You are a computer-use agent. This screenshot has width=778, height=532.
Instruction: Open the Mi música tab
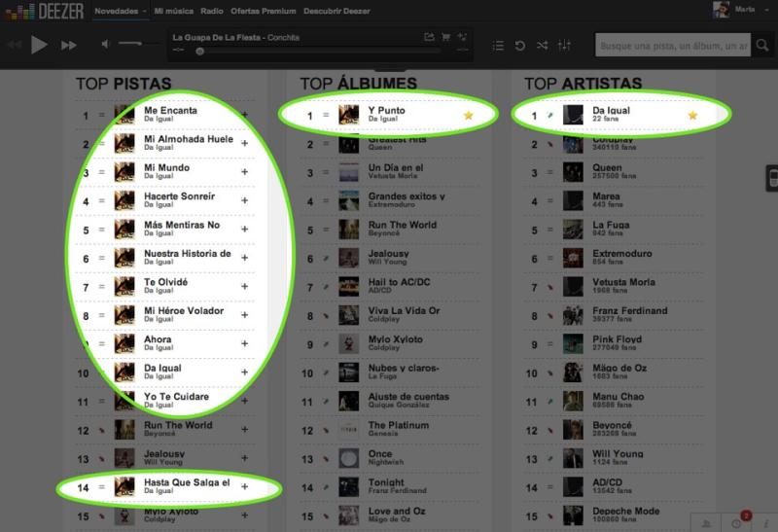(x=174, y=11)
